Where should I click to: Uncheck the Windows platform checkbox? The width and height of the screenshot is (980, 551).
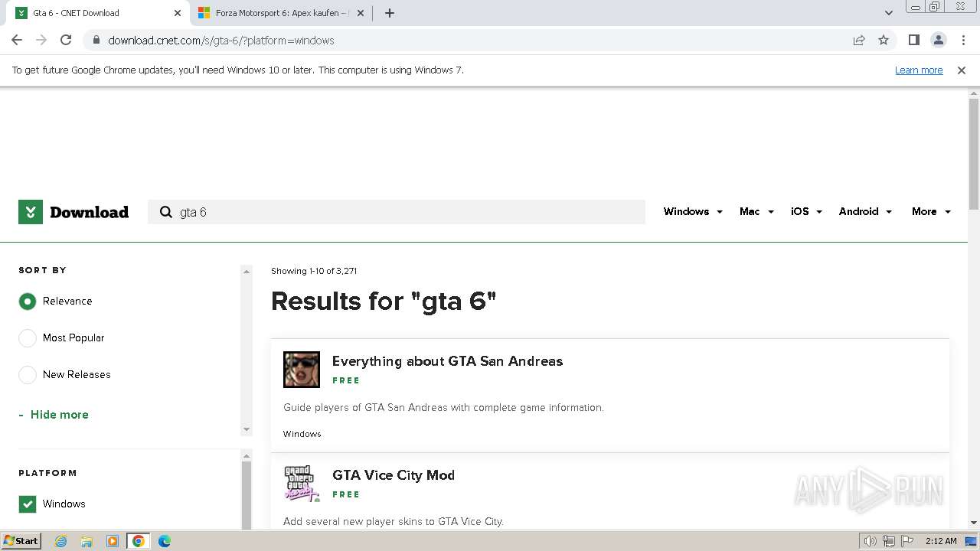click(28, 504)
